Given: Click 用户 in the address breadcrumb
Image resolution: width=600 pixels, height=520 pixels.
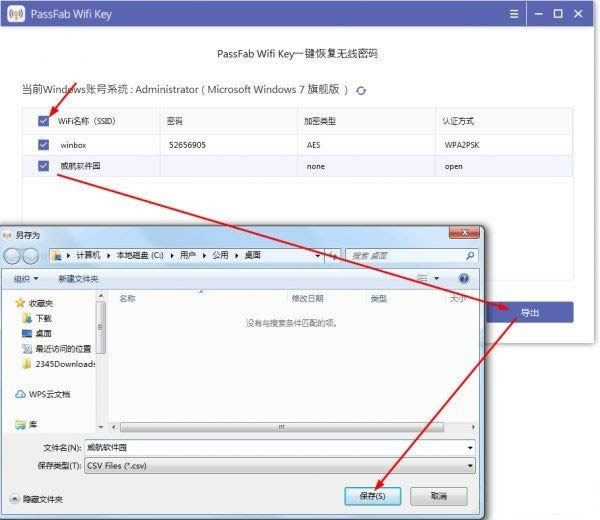Looking at the screenshot, I should [188, 255].
